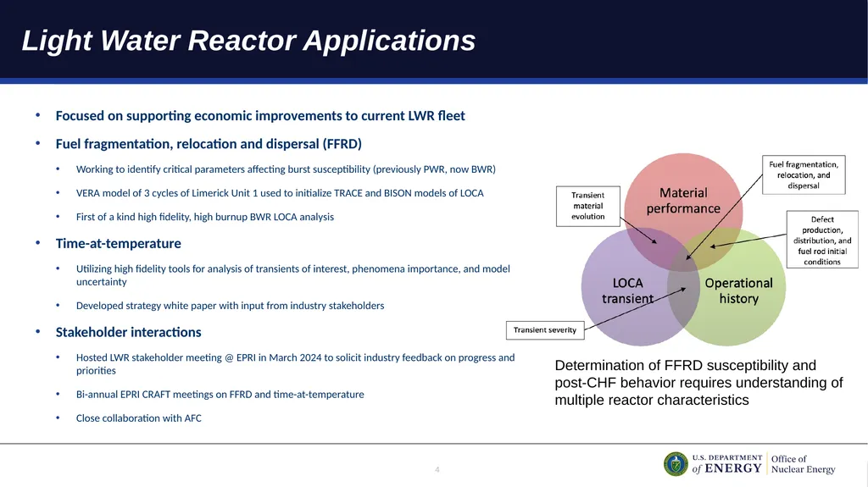Select the caption 'Determination of FFRD susceptibility'
868x487 pixels.
point(698,383)
